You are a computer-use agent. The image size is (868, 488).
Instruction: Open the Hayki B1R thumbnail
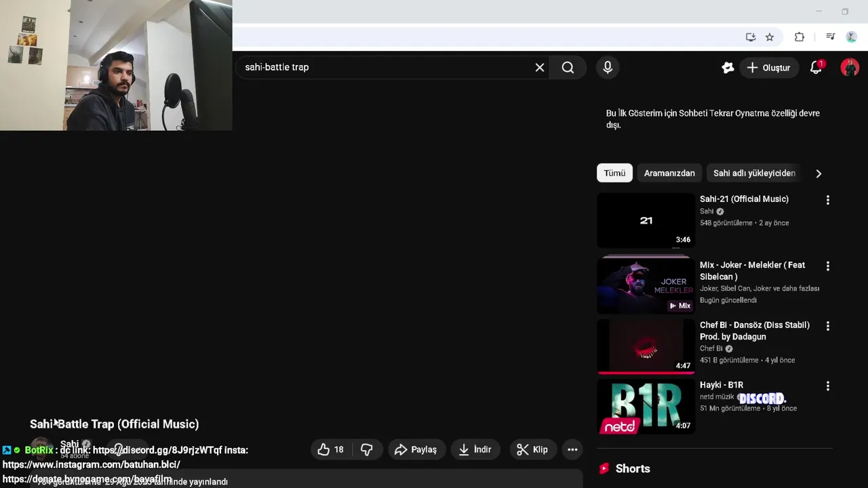coord(646,407)
